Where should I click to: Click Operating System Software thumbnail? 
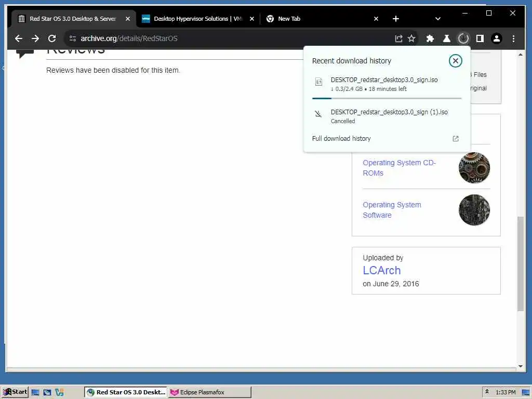(x=474, y=210)
